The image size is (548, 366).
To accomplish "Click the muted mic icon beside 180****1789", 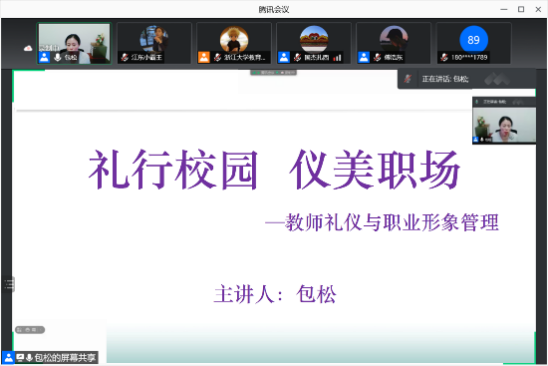I will pyautogui.click(x=444, y=57).
